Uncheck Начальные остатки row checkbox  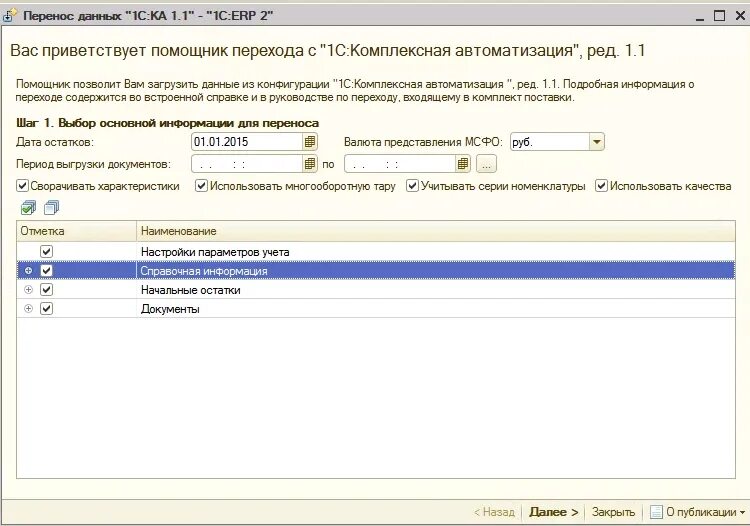pos(46,290)
